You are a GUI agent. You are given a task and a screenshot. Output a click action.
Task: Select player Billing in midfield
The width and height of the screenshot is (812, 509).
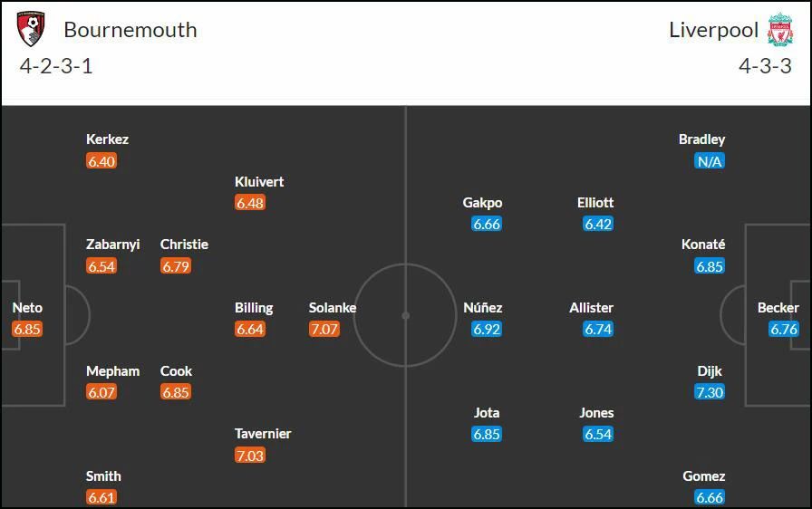click(x=254, y=308)
